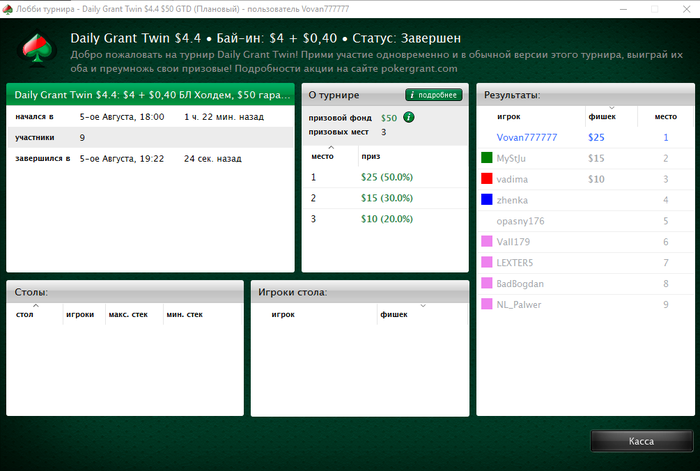This screenshot has height=471, width=700.
Task: Select player vadima in results
Action: pos(512,179)
